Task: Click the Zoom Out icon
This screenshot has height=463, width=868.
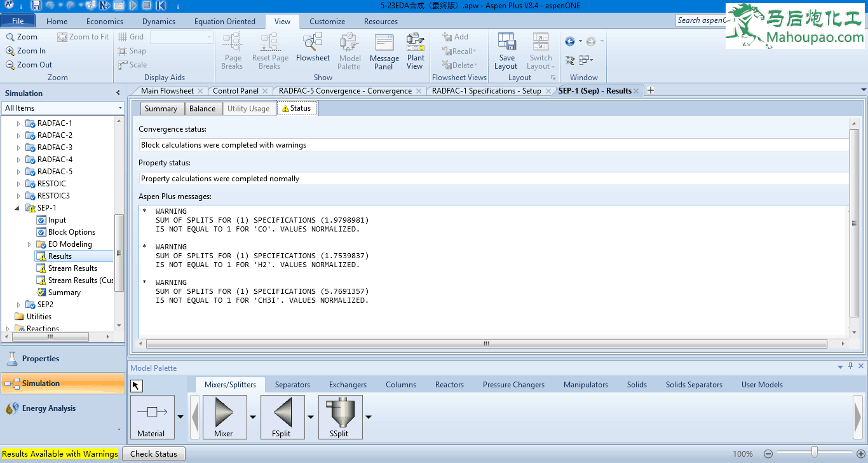Action: (11, 65)
